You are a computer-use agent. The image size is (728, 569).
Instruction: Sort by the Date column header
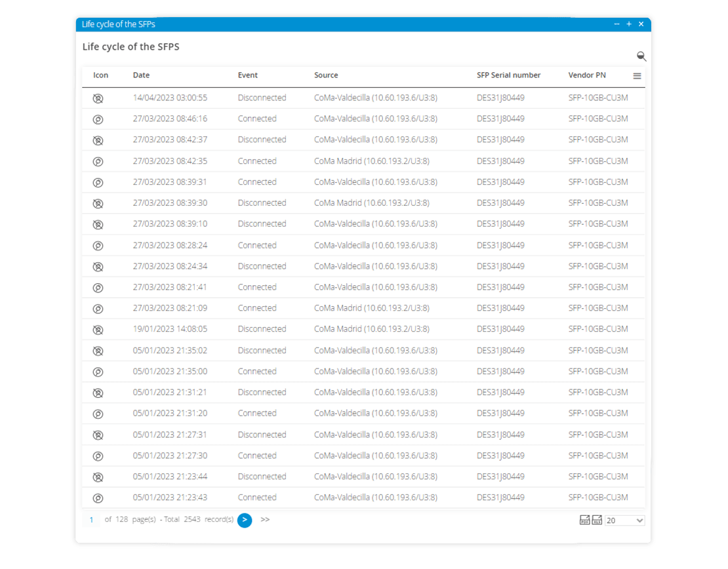[141, 75]
